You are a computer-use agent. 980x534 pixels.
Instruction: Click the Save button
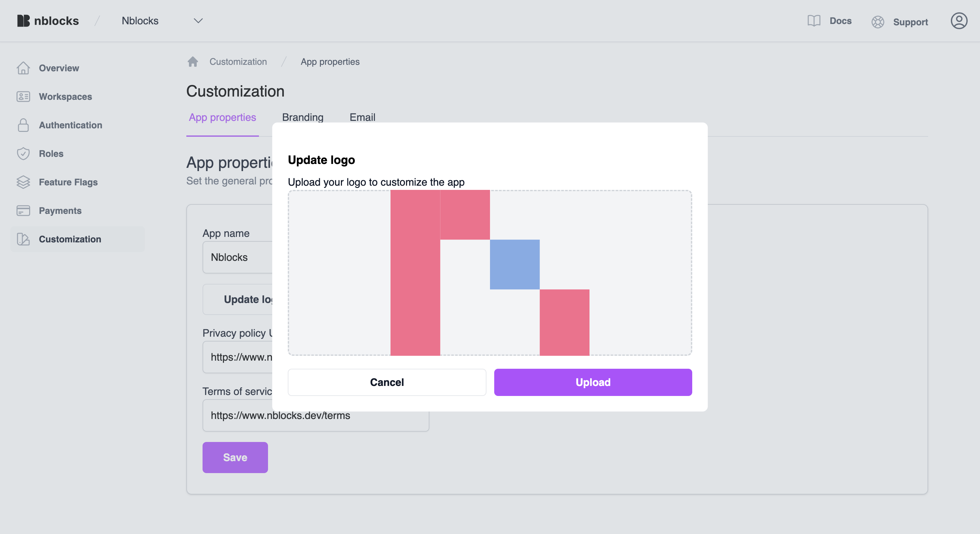(x=235, y=457)
